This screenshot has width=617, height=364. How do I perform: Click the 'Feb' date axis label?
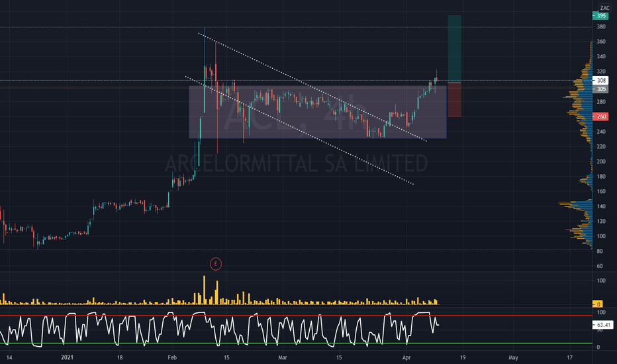pyautogui.click(x=172, y=357)
